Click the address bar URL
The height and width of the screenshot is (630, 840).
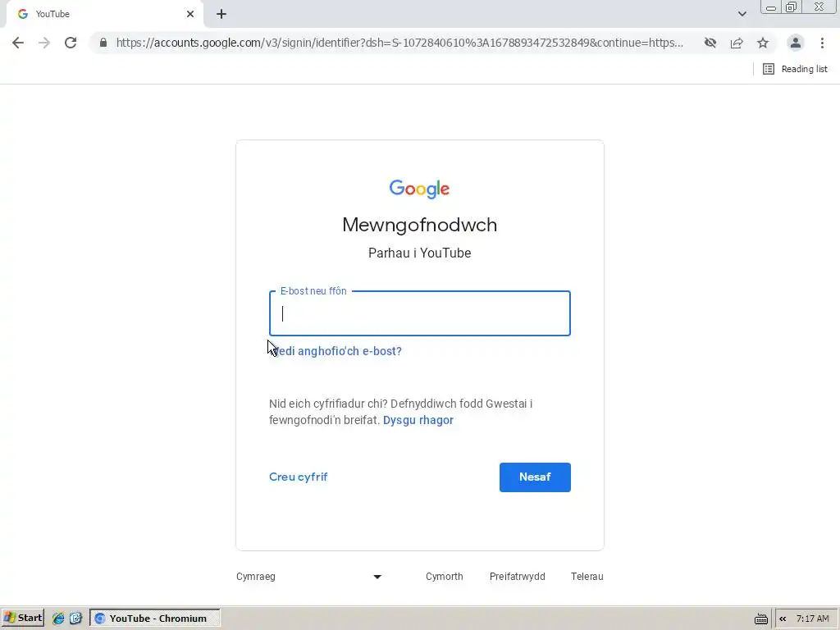[399, 43]
